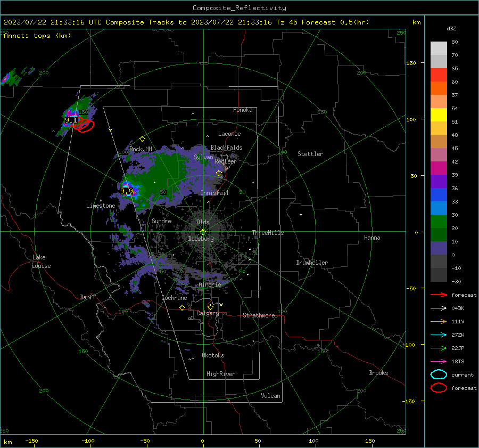This screenshot has height=448, width=479.
Task: Pick the cyan 27ZW arrow in legend
Action: (x=439, y=335)
